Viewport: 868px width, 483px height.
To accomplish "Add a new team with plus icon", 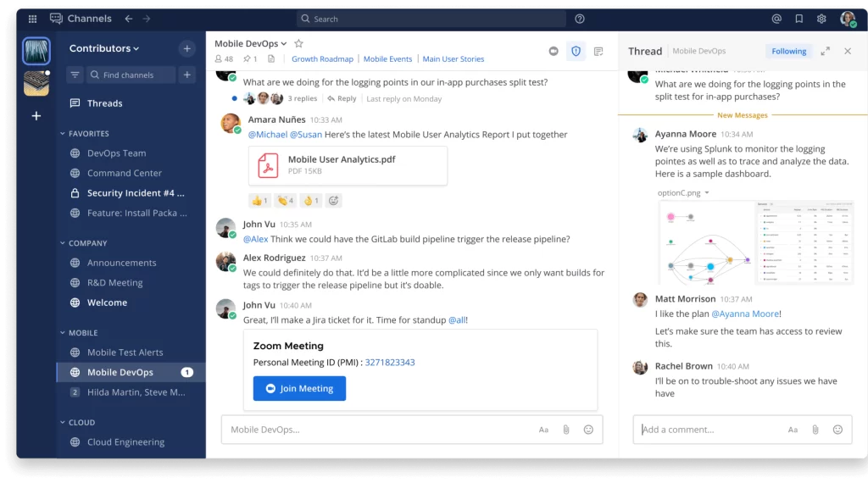I will [36, 116].
